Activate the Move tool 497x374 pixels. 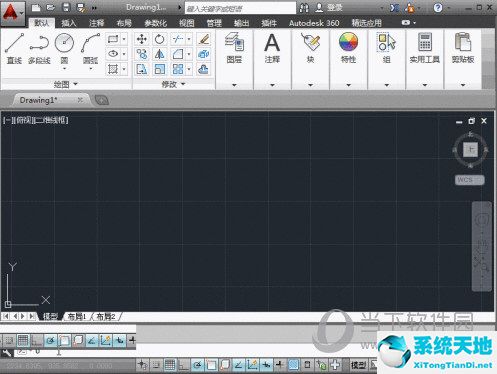(x=142, y=39)
